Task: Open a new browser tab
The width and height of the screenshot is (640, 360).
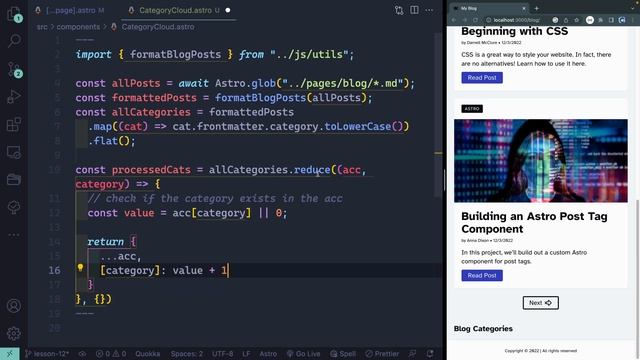Action: [536, 8]
